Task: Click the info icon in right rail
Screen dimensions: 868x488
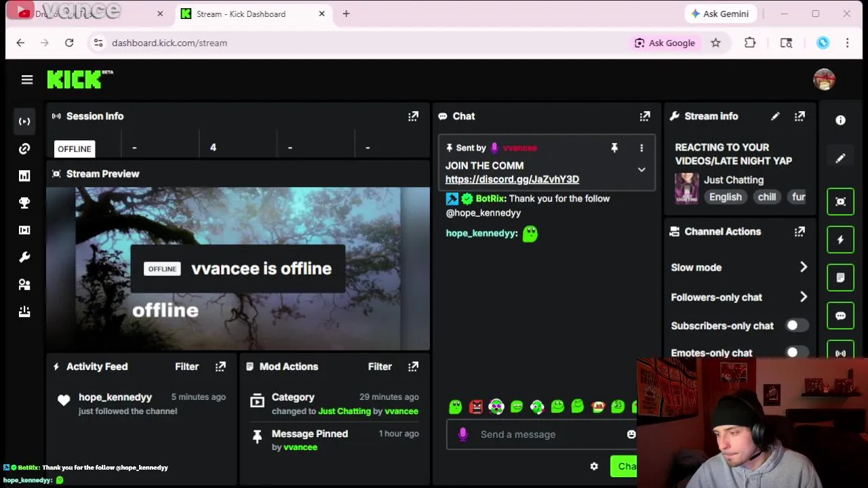Action: pyautogui.click(x=840, y=120)
